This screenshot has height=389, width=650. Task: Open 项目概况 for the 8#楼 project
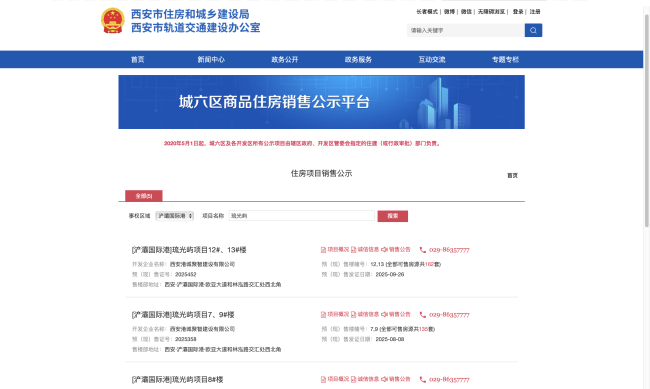(x=335, y=379)
